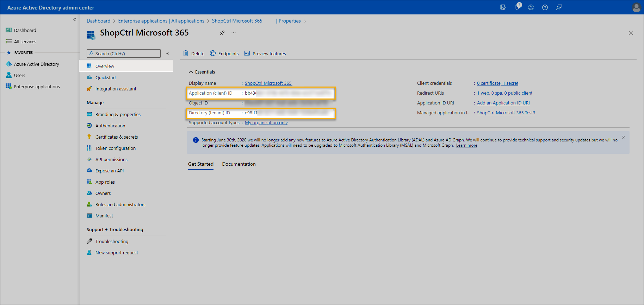Image resolution: width=644 pixels, height=305 pixels.
Task: Click Dashboard breadcrumb link
Action: click(99, 21)
